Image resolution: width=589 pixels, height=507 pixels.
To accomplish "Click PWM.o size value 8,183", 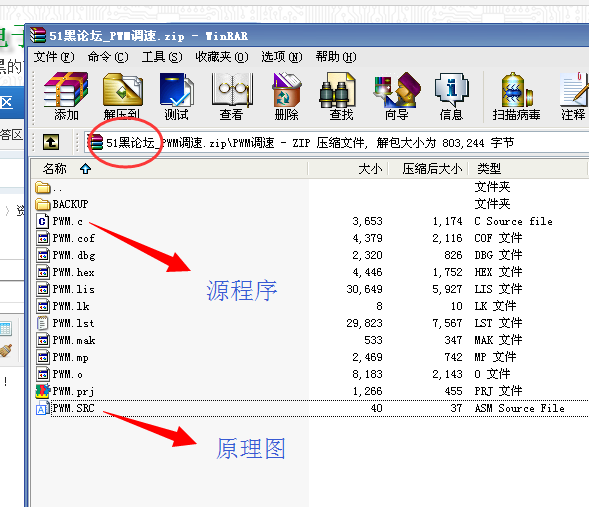I will 367,374.
